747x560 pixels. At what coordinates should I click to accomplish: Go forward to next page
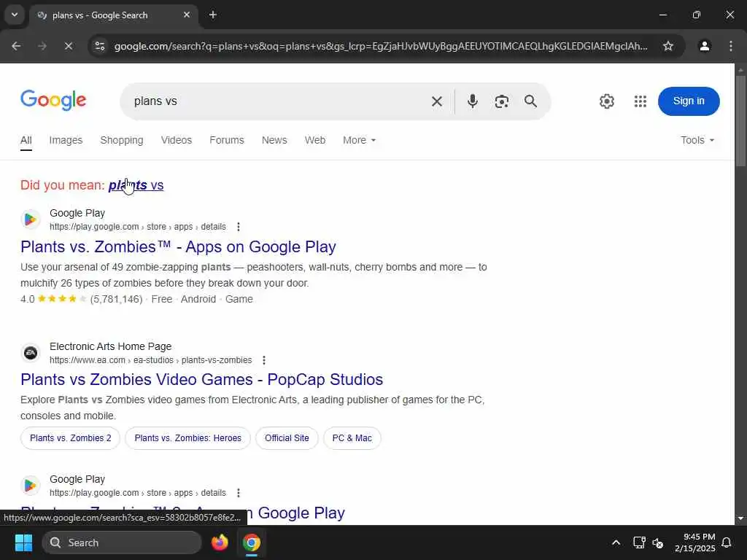pos(42,46)
